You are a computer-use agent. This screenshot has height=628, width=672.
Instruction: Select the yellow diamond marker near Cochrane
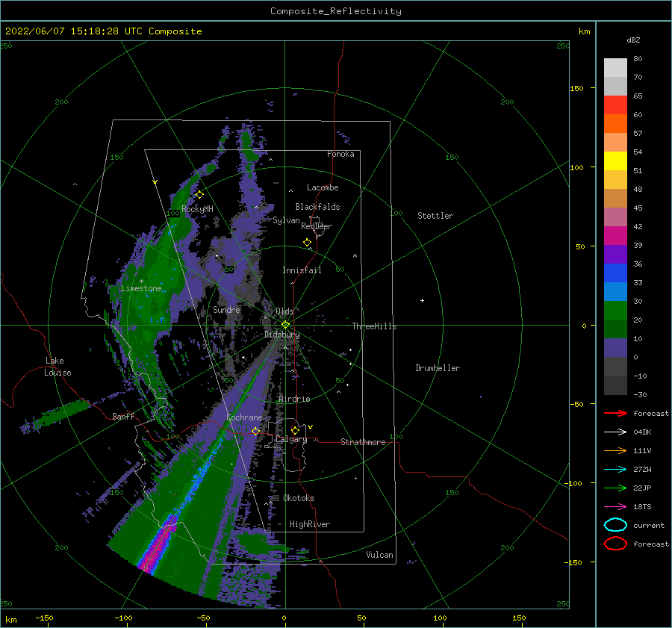pyautogui.click(x=256, y=431)
